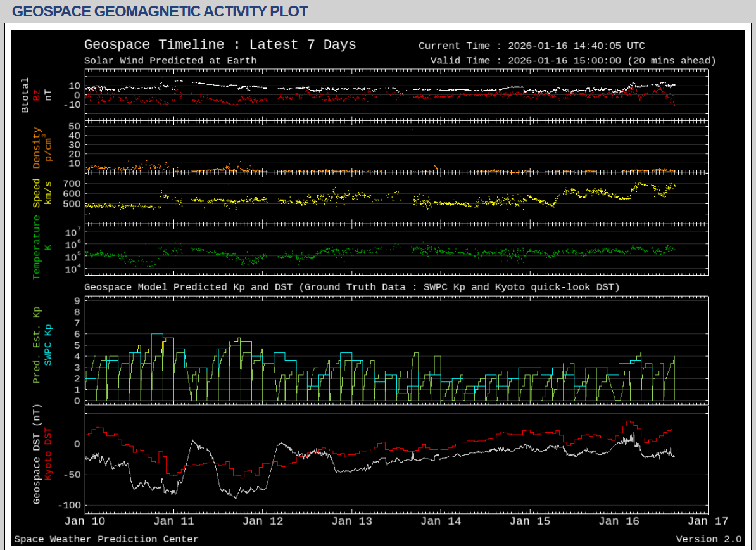
Task: Click the green Temperature K axis label
Action: [x=36, y=247]
